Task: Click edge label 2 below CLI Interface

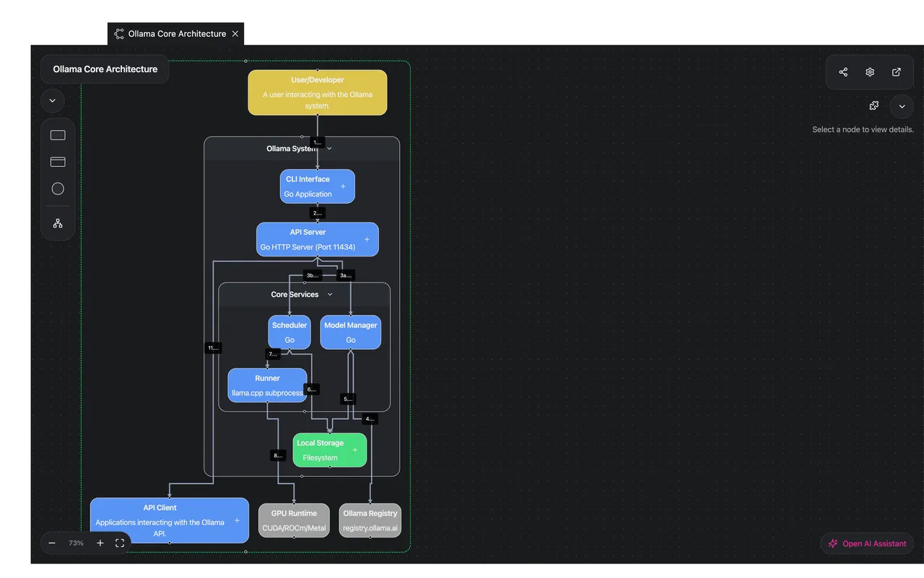Action: pos(318,213)
